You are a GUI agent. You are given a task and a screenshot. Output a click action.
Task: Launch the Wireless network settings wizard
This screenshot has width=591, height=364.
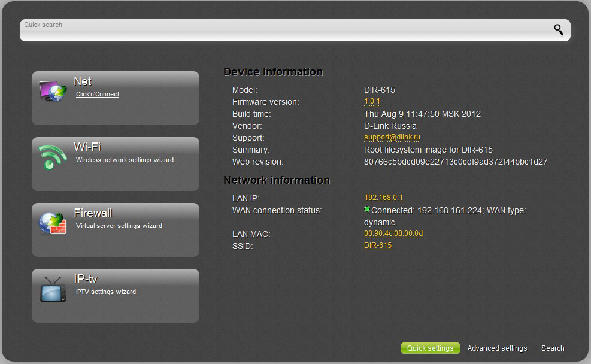125,160
